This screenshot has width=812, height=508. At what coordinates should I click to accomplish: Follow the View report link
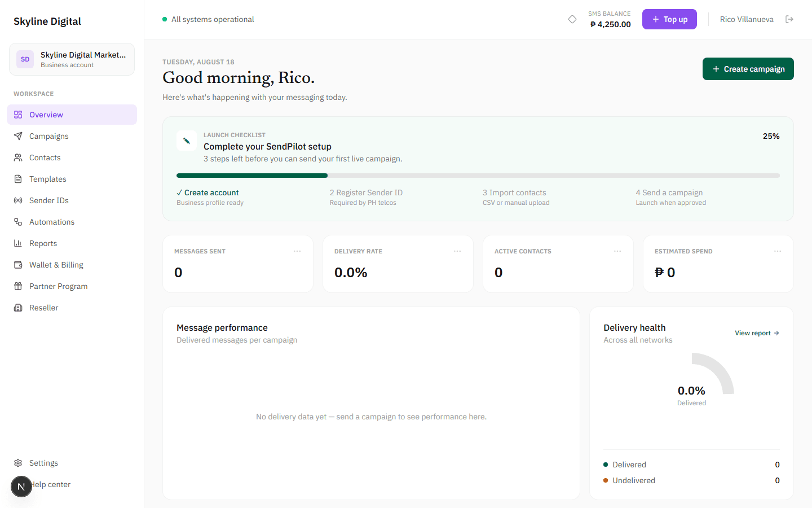pos(757,333)
